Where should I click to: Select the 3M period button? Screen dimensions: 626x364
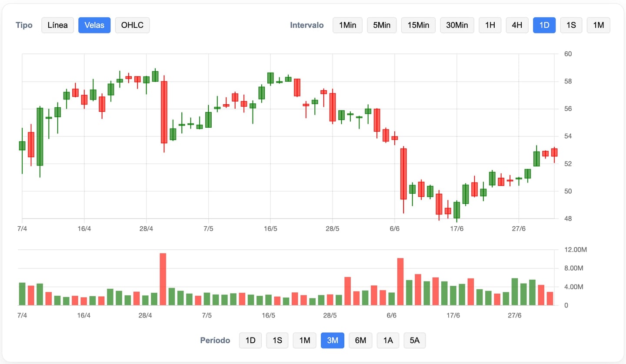[333, 341]
